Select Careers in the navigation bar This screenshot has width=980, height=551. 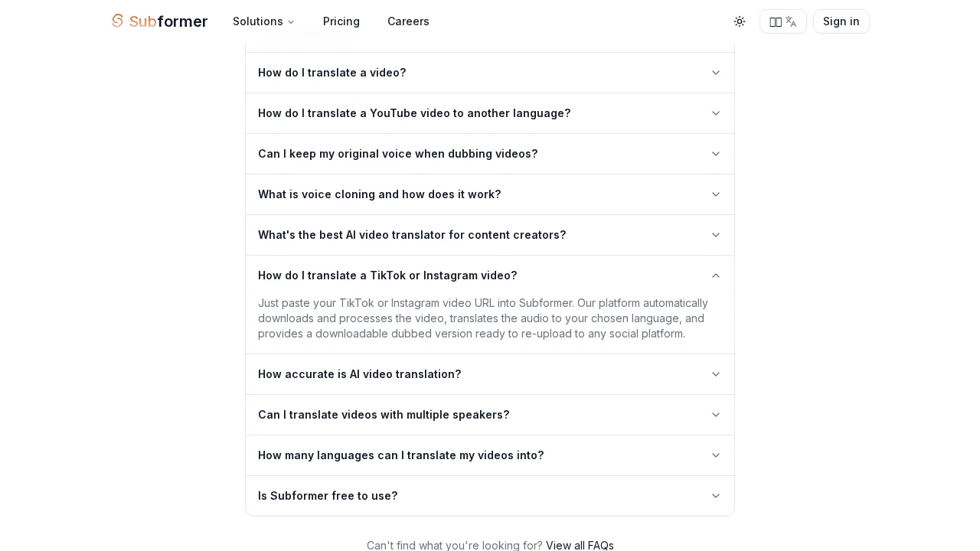click(408, 21)
